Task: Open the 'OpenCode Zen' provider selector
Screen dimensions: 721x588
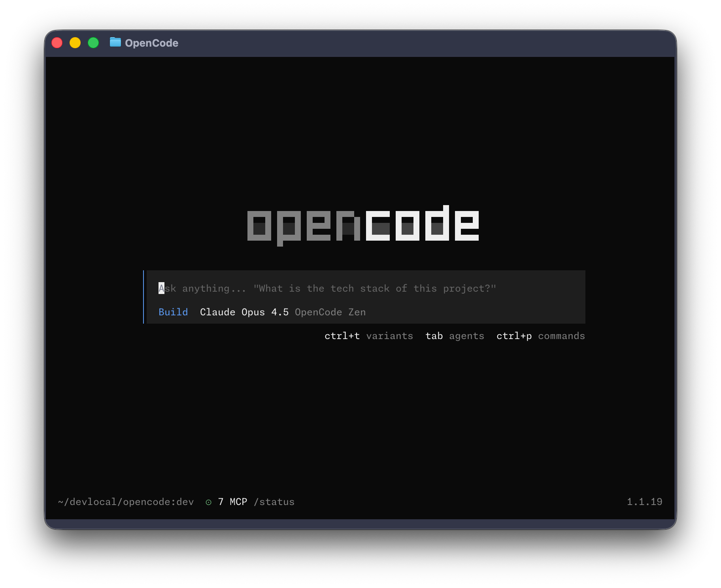Action: [x=330, y=312]
